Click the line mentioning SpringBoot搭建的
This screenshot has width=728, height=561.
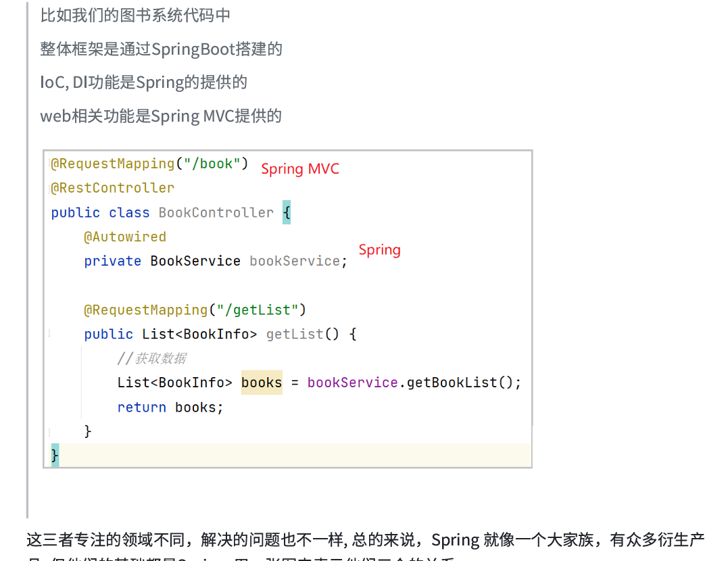[x=161, y=49]
